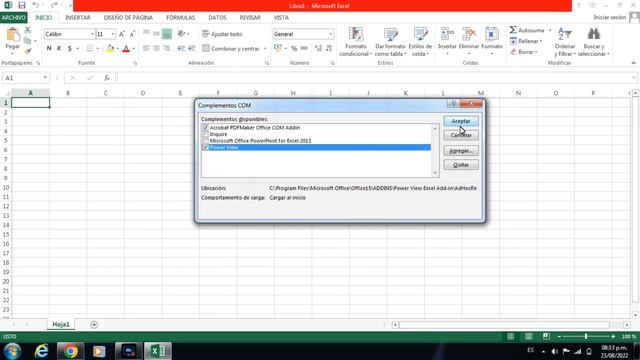
Task: Open Google Chrome from taskbar
Action: click(70, 351)
